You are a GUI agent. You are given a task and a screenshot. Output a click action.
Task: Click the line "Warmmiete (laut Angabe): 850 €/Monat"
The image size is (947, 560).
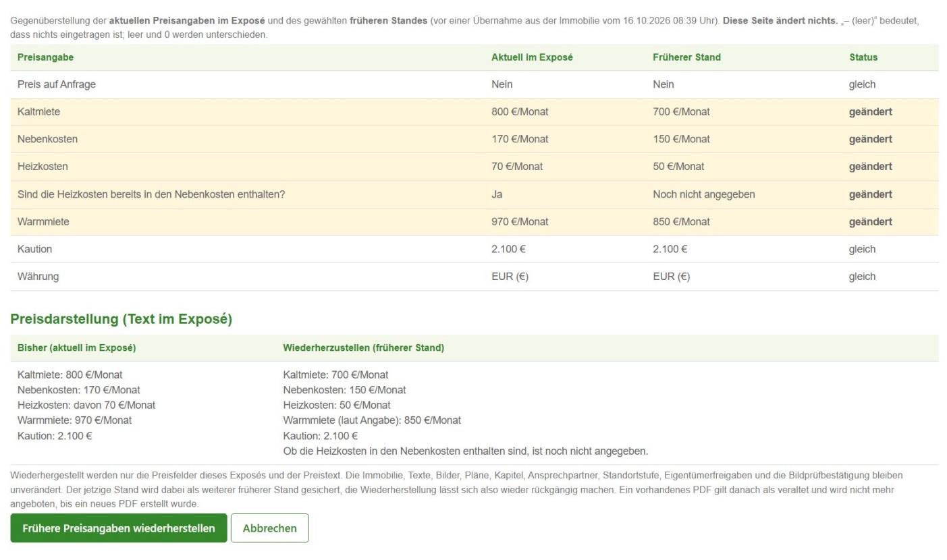point(372,420)
